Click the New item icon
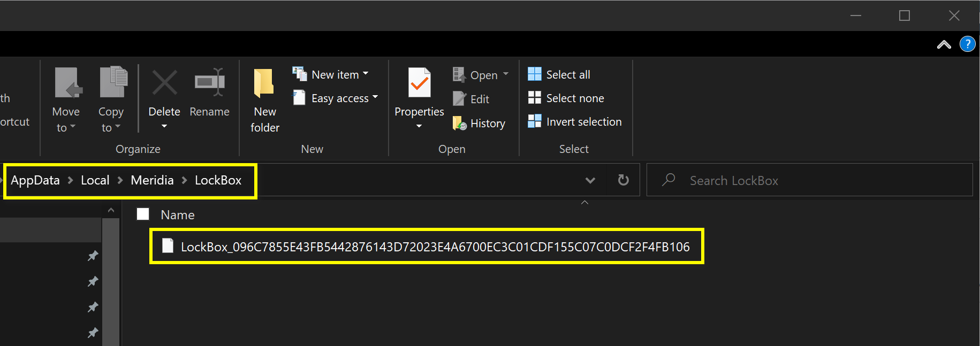The width and height of the screenshot is (980, 346). 299,74
